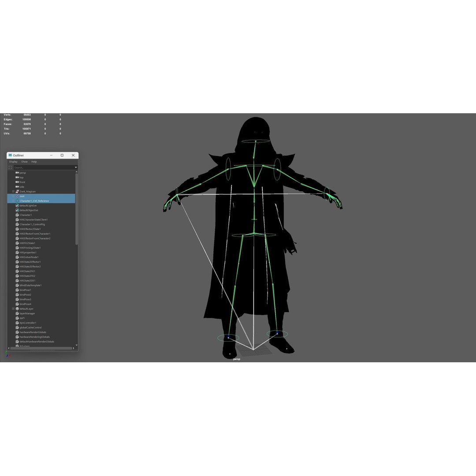Image resolution: width=476 pixels, height=476 pixels.
Task: Click the Character1_Ctrl_Reference locator icon
Action: 17,201
